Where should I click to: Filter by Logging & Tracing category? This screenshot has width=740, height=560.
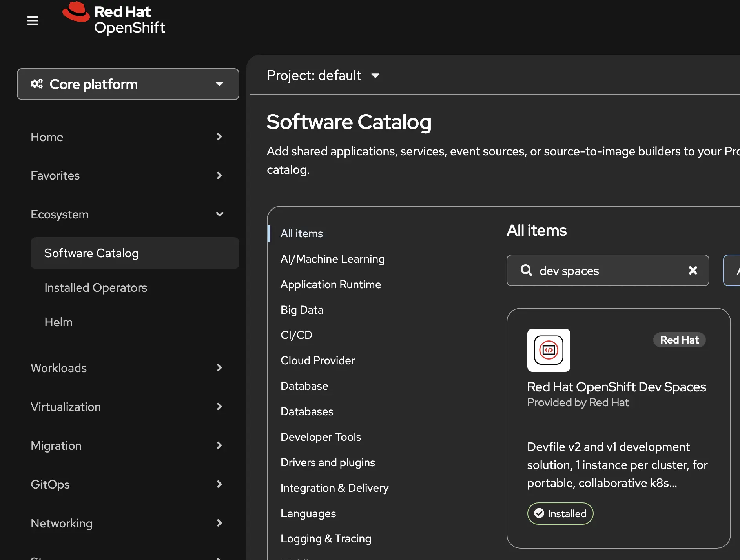[x=326, y=538]
